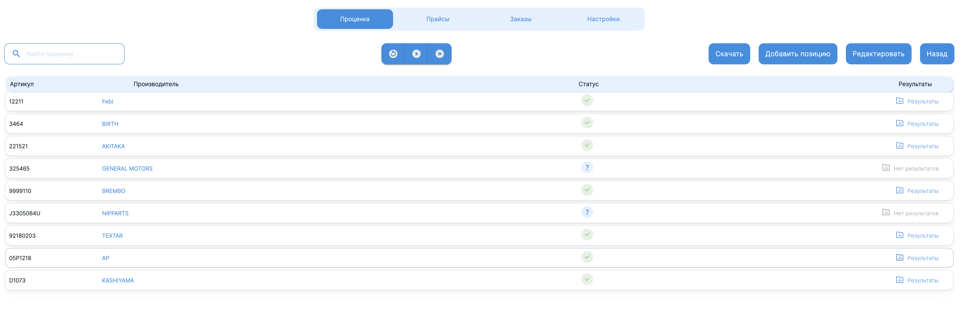Click the TEXTAR manufacturer link
The height and width of the screenshot is (333, 980).
point(112,236)
